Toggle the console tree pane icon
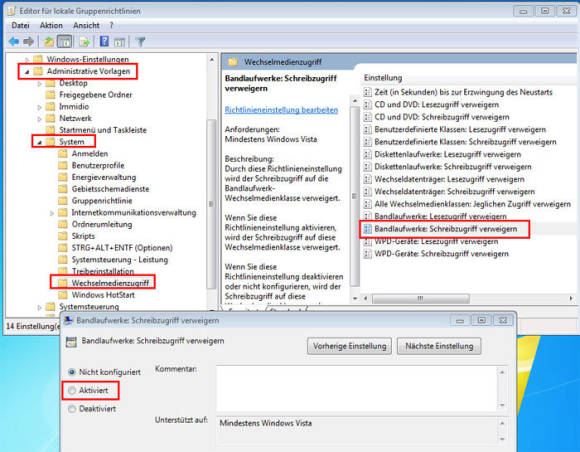Image resolution: width=580 pixels, height=452 pixels. [65, 42]
